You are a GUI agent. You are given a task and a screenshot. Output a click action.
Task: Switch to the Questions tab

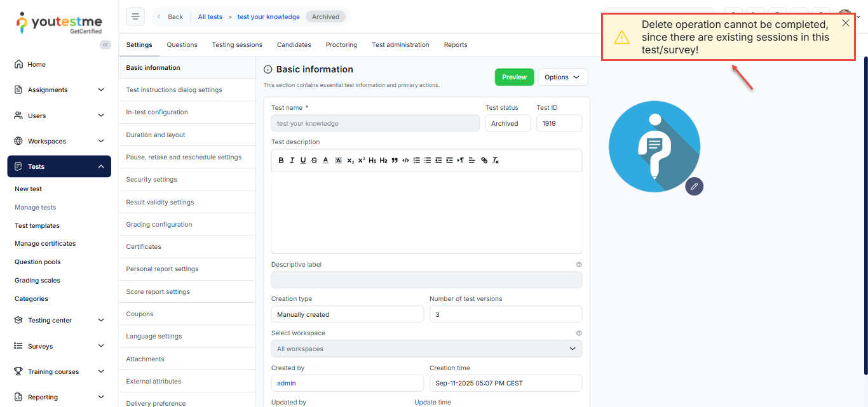click(x=182, y=45)
